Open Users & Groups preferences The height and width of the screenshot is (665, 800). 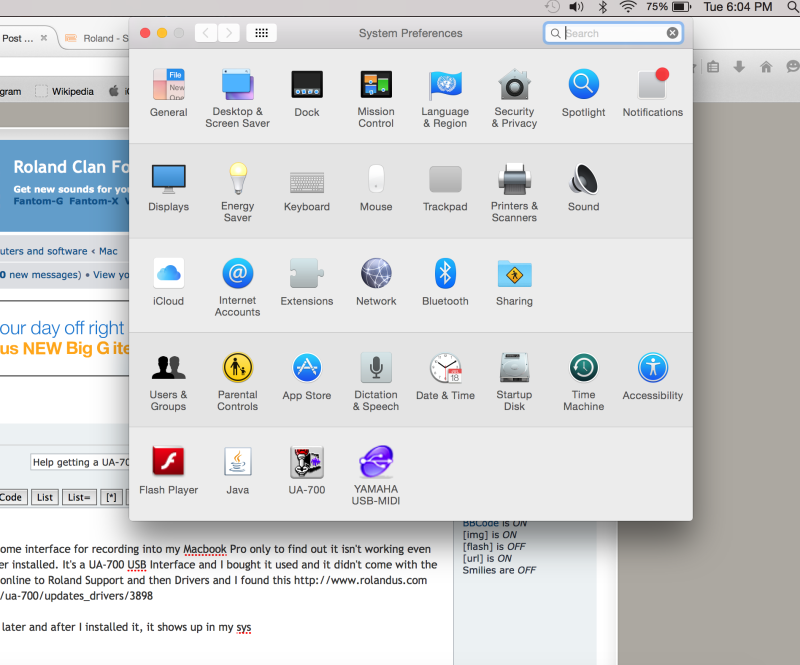coord(168,382)
